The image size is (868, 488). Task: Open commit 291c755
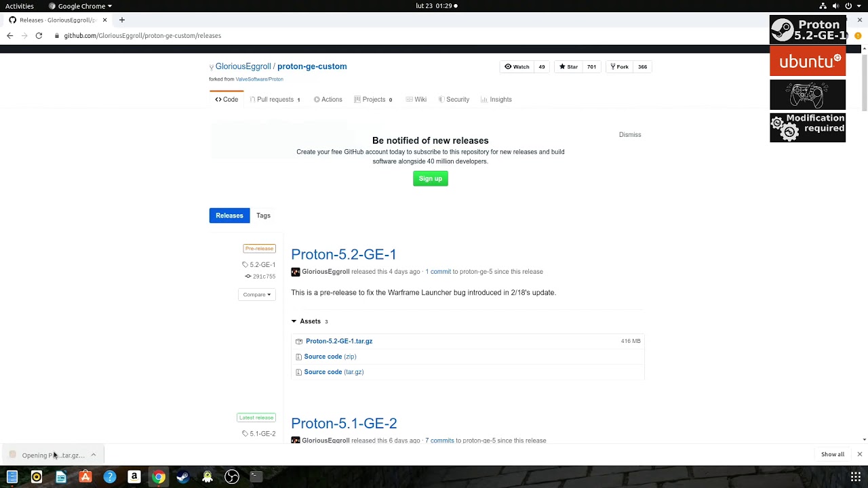click(260, 277)
